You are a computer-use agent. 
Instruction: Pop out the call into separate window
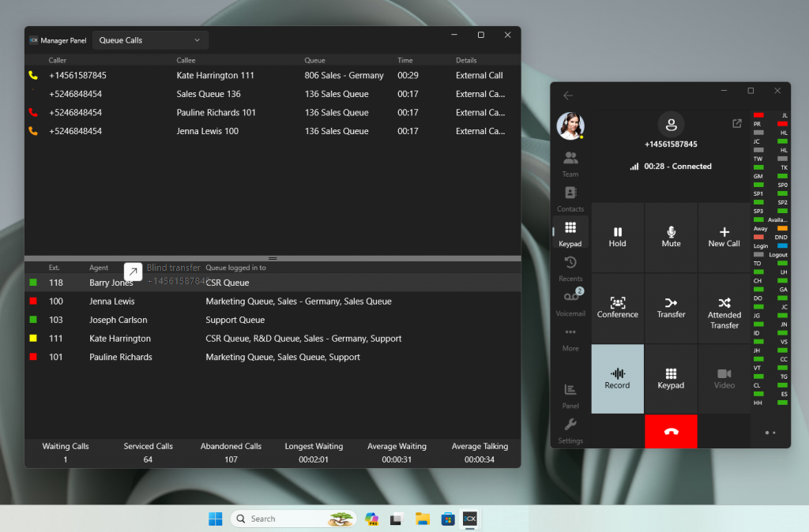pyautogui.click(x=737, y=123)
